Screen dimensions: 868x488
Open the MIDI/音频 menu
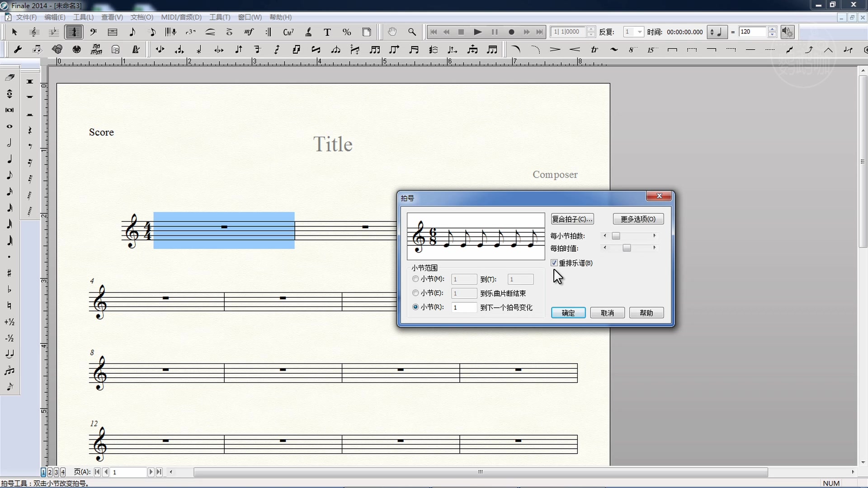click(181, 17)
